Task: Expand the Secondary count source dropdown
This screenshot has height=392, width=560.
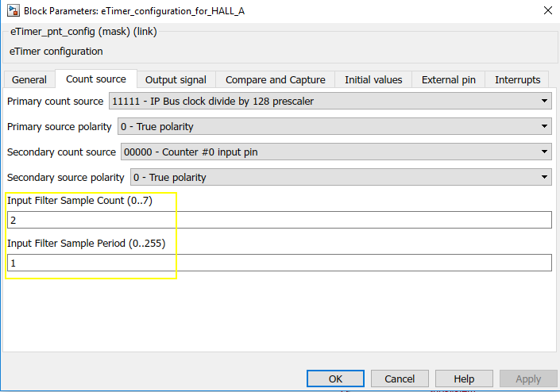Action: 335,152
